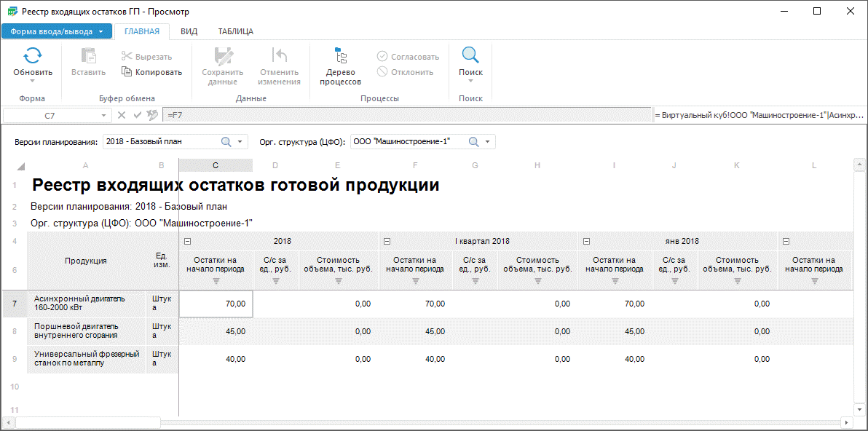Viewport: 868px width, 431px height.
Task: Click the Копировать copy icon
Action: pyautogui.click(x=127, y=72)
